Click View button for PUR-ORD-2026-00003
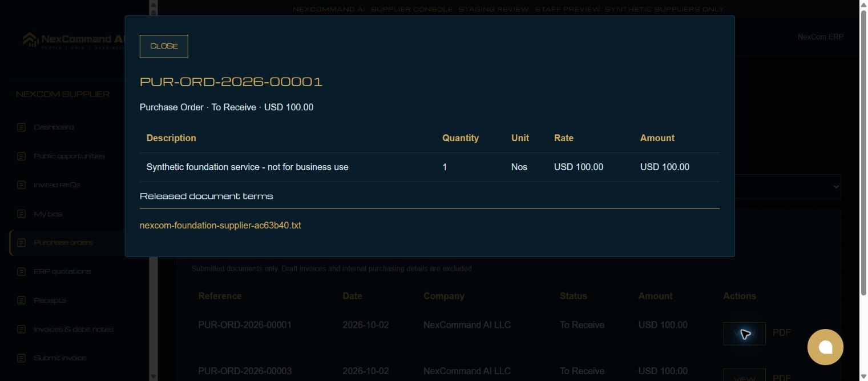 [744, 375]
